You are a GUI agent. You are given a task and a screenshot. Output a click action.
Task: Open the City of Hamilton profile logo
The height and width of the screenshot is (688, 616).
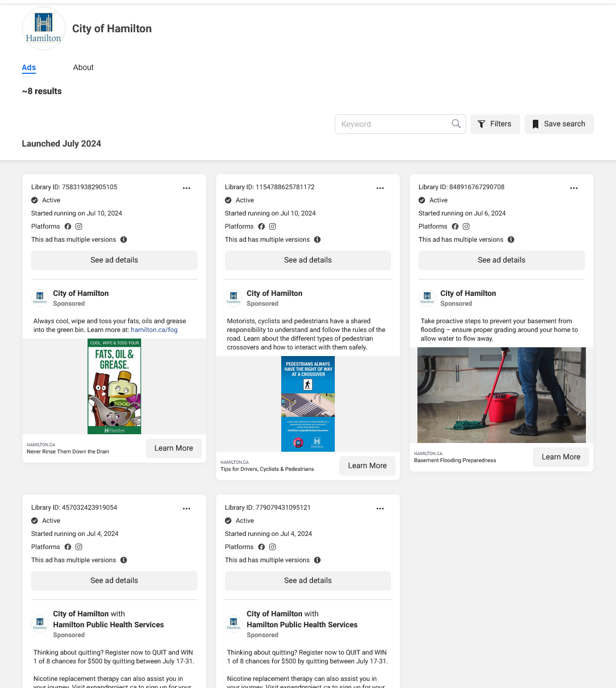44,28
